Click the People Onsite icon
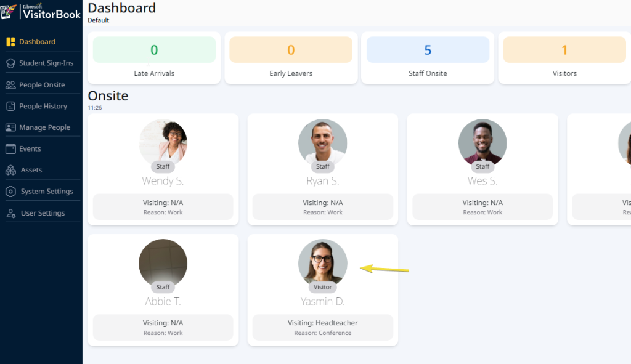The image size is (631, 364). [x=10, y=84]
